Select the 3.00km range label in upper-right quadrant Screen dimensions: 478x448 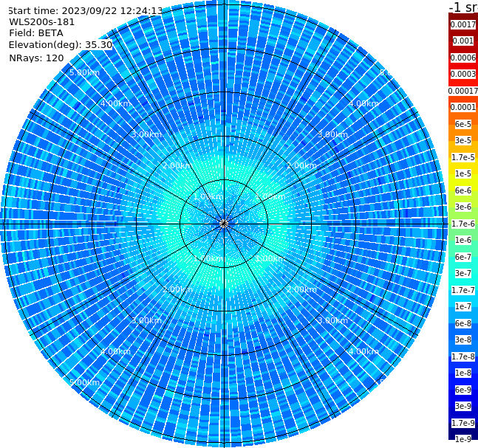pos(332,134)
